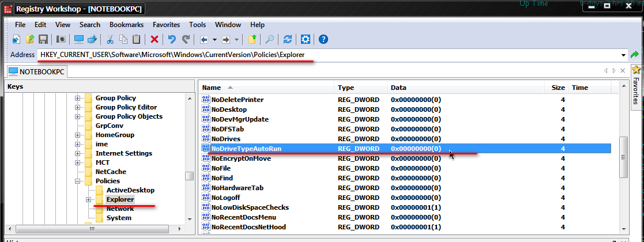Open the View menu

tap(63, 25)
